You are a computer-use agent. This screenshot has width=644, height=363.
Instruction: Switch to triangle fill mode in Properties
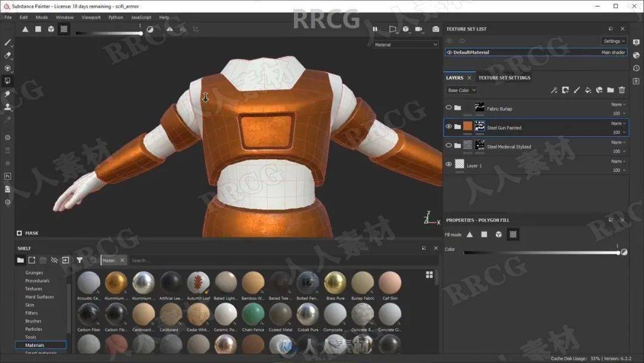[x=470, y=235]
